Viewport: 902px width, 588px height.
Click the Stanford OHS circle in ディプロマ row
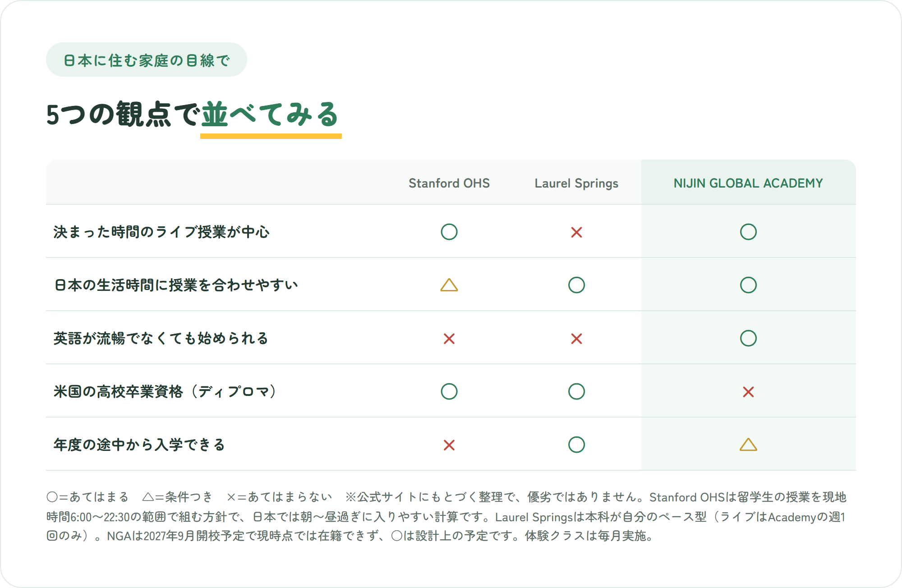tap(449, 391)
